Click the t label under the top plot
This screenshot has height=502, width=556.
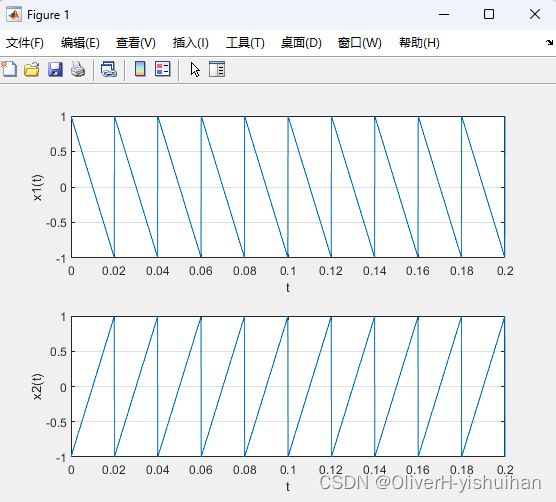[x=288, y=288]
